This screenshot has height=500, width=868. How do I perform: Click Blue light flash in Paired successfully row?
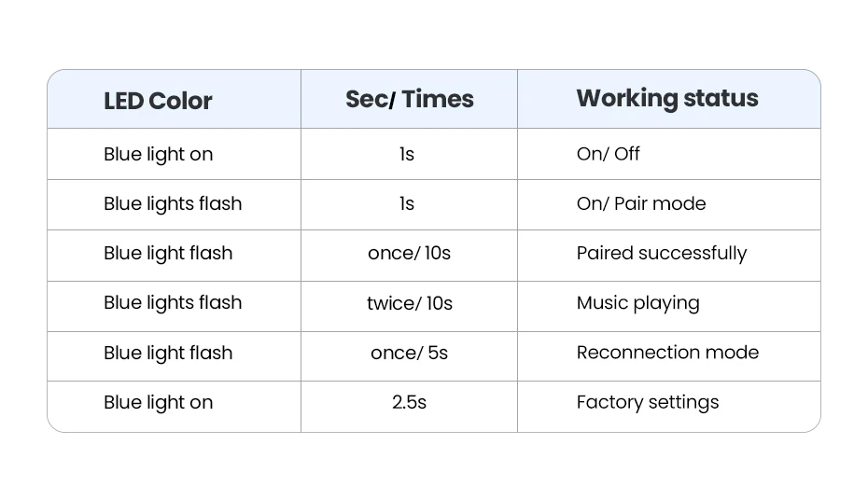pos(168,253)
